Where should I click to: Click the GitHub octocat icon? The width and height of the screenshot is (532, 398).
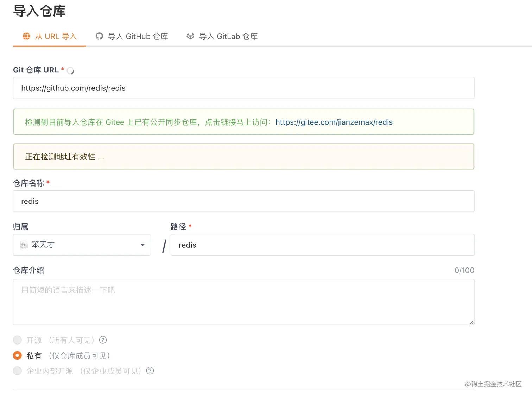click(x=100, y=36)
